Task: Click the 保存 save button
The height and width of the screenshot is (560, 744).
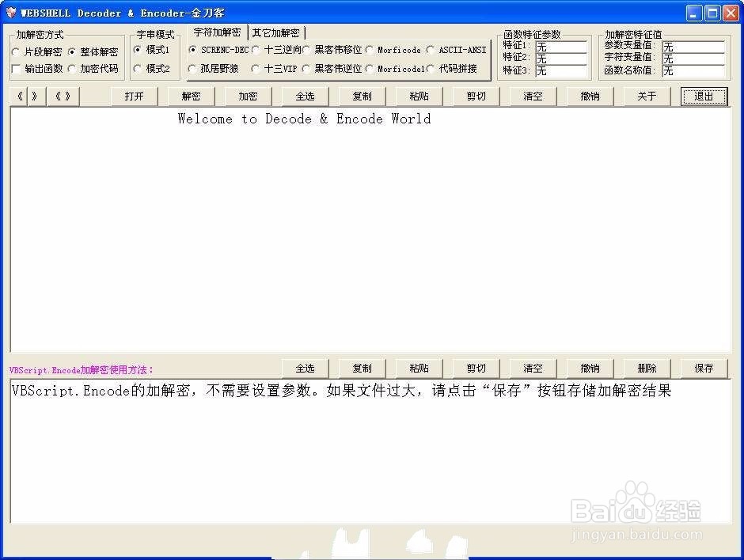Action: pyautogui.click(x=704, y=369)
